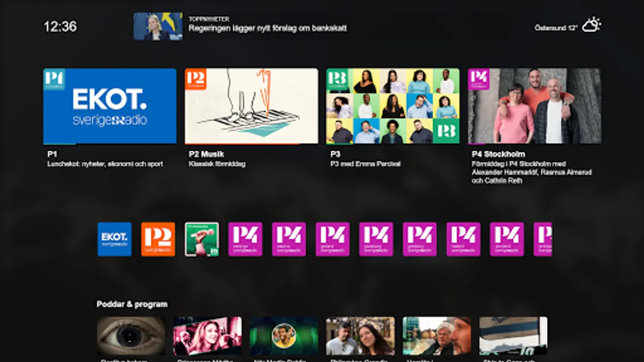Click the "Klassisk förmiddag" programme text
644x362 pixels.
click(x=217, y=164)
